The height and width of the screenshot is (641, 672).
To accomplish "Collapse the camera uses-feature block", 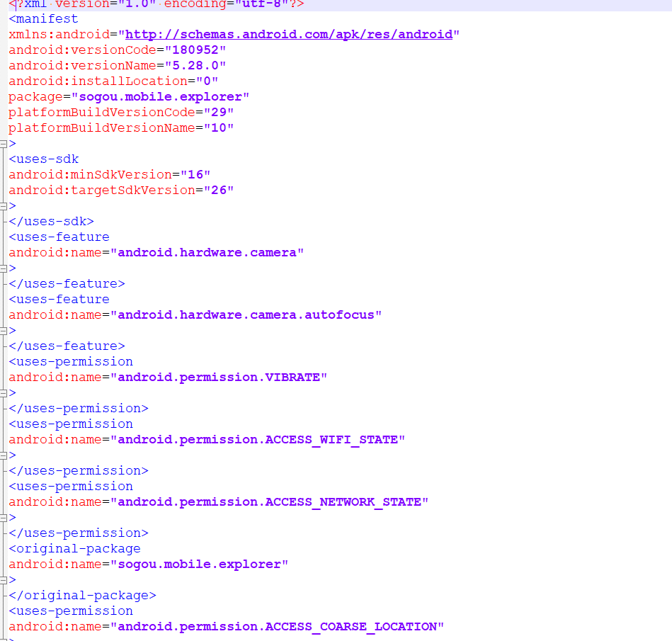I will 4,268.
